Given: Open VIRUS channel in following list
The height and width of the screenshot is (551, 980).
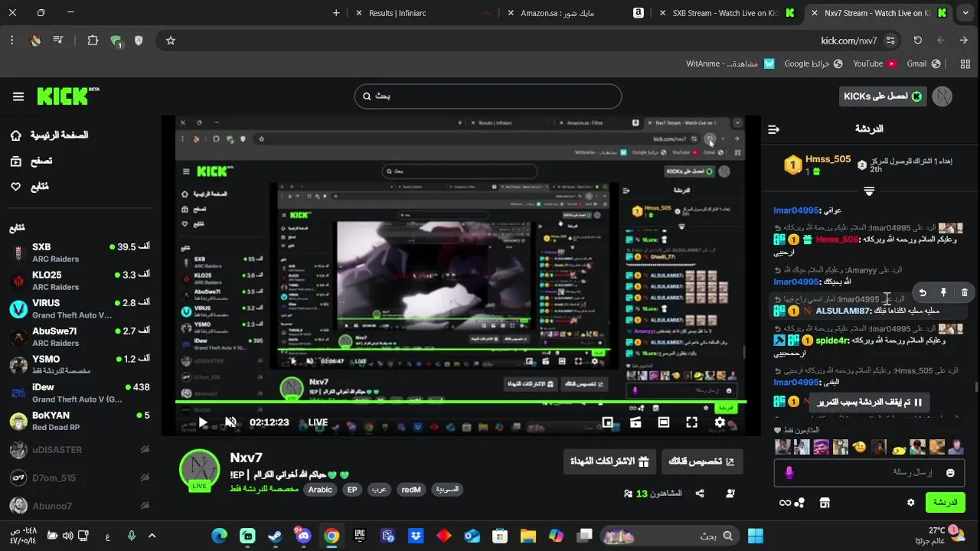Looking at the screenshot, I should [x=80, y=309].
